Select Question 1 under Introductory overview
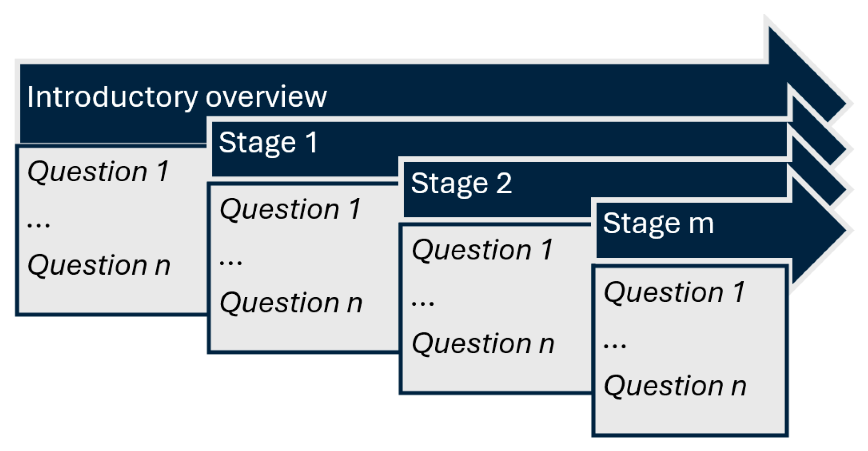This screenshot has height=451, width=868. point(99,172)
